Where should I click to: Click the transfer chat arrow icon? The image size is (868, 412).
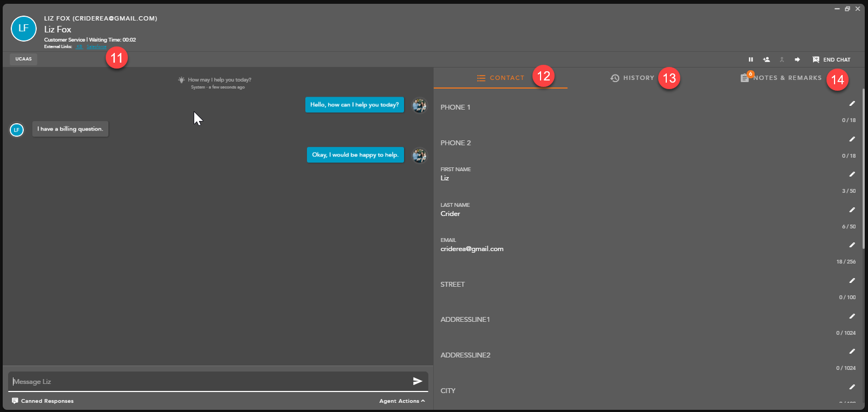pos(797,59)
